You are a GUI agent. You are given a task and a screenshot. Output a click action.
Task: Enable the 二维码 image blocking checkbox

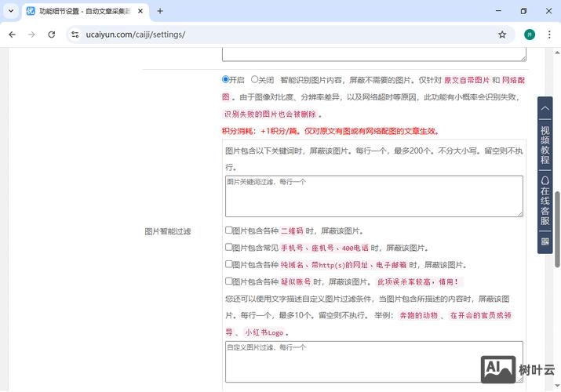click(x=228, y=230)
